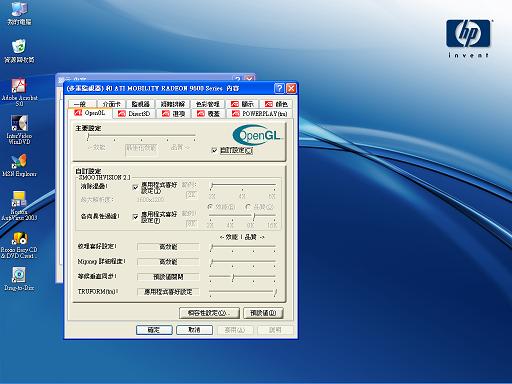Viewport: 512px width, 384px height.
Task: Select the 品質 (Quality) radio button
Action: tap(248, 207)
